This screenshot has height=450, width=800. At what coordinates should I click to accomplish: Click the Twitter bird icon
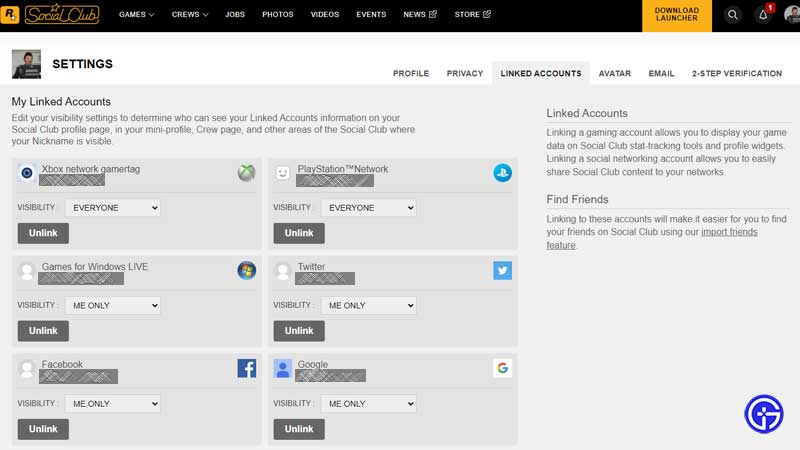pos(502,270)
